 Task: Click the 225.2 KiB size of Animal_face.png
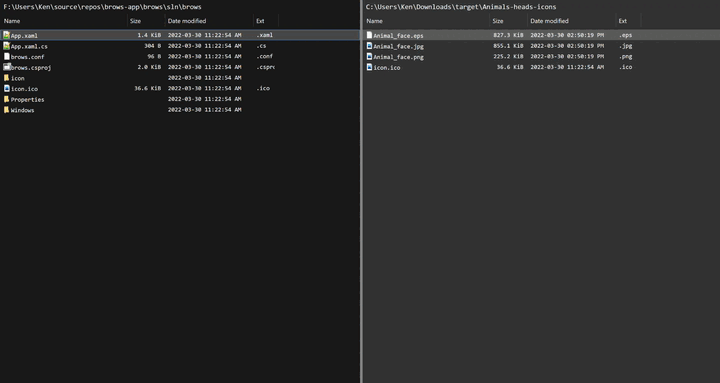508,56
